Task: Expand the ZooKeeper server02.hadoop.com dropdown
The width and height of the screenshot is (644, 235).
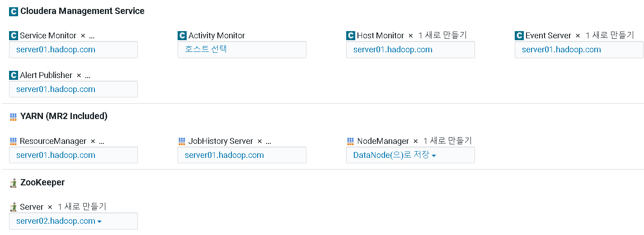Action: point(73,221)
